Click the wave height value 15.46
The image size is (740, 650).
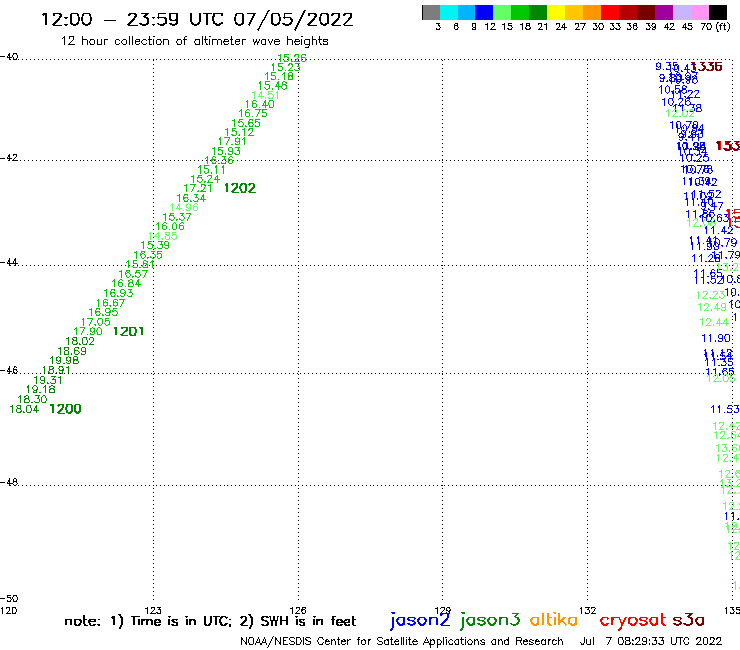pyautogui.click(x=273, y=85)
